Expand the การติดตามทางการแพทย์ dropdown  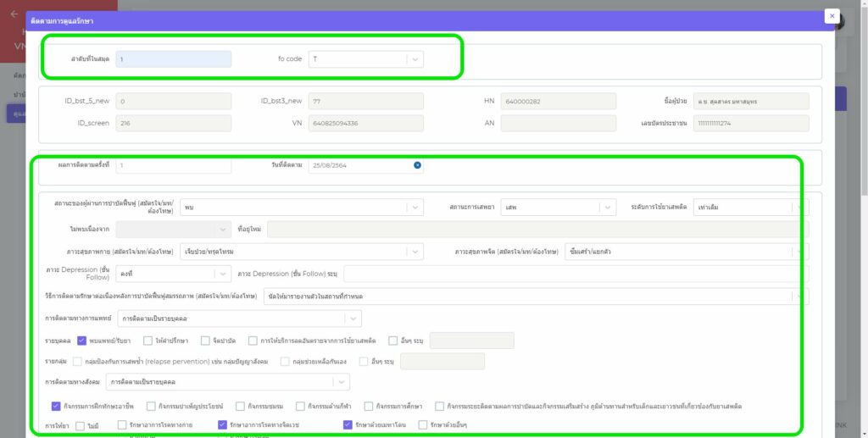click(352, 319)
